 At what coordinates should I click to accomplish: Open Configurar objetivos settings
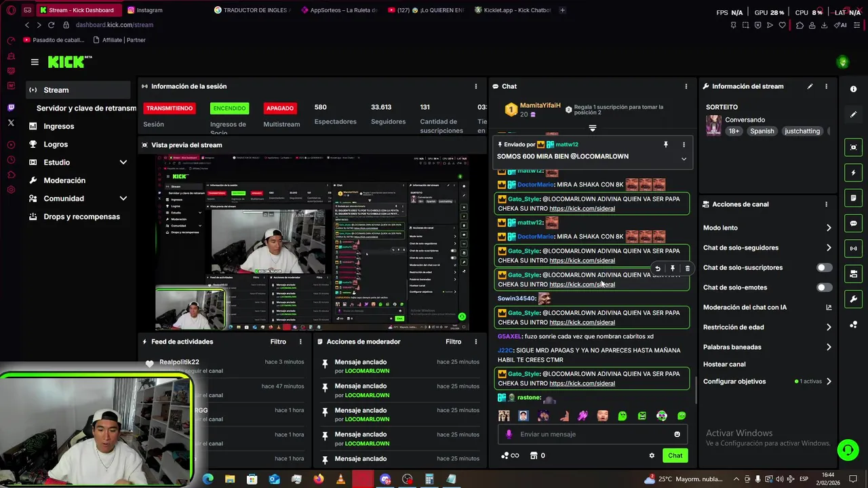pos(767,382)
